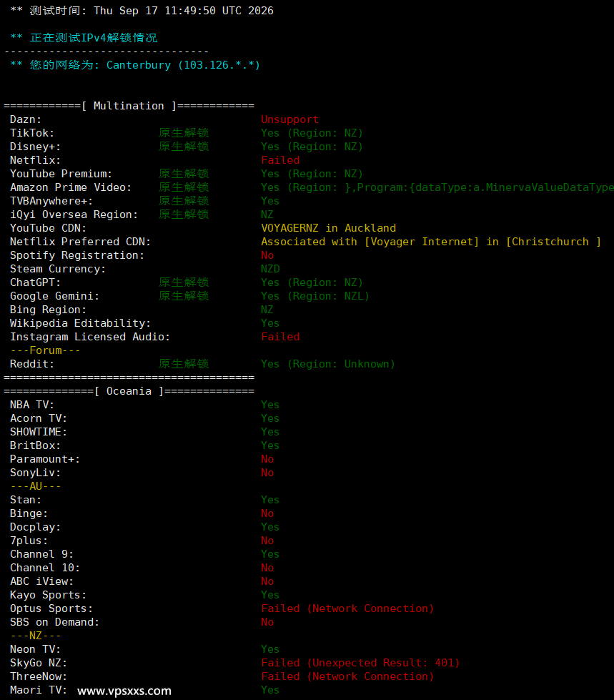Click the "NBA TV:" label

coord(32,405)
